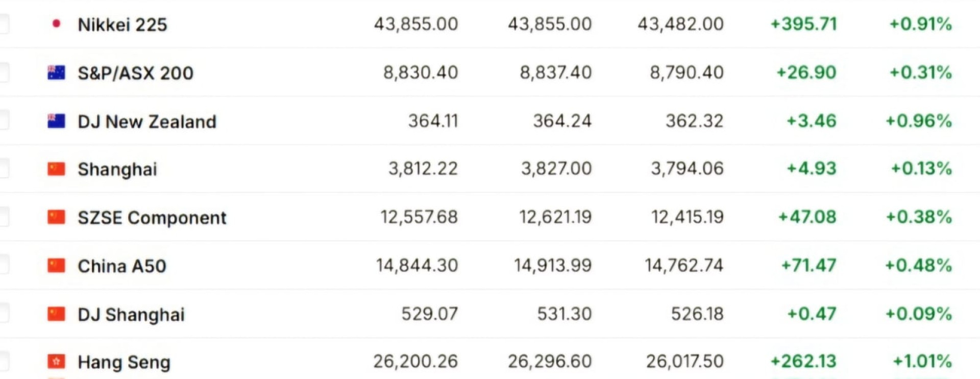The image size is (980, 379).
Task: Open the S&P/ASX 200 index page
Action: (x=135, y=73)
